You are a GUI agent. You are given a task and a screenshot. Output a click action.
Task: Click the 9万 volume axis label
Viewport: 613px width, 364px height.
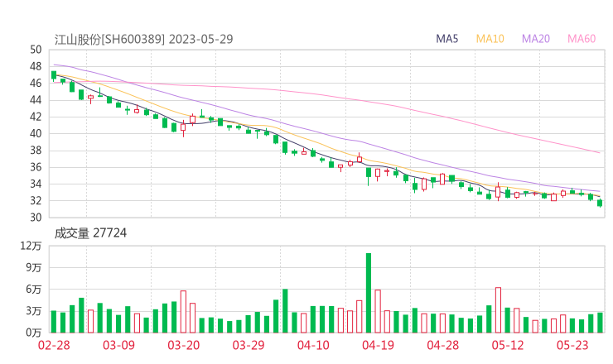click(x=34, y=268)
